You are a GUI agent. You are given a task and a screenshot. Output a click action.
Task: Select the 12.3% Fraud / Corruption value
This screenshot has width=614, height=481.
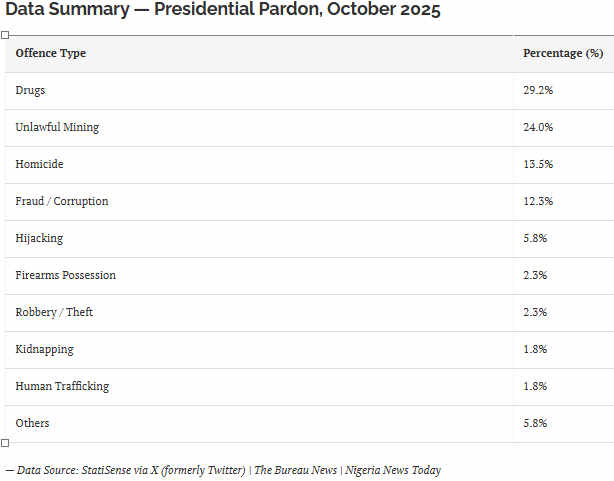(538, 201)
